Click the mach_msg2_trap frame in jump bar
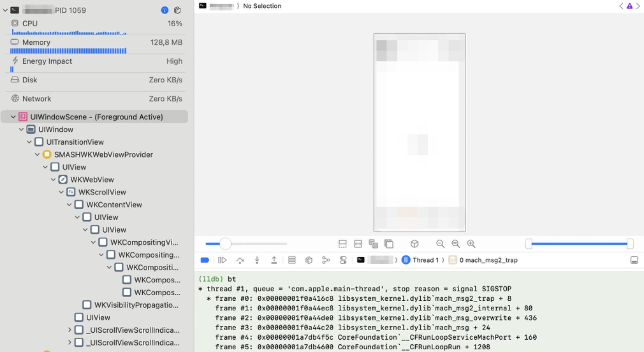Image resolution: width=644 pixels, height=352 pixels. pyautogui.click(x=490, y=260)
